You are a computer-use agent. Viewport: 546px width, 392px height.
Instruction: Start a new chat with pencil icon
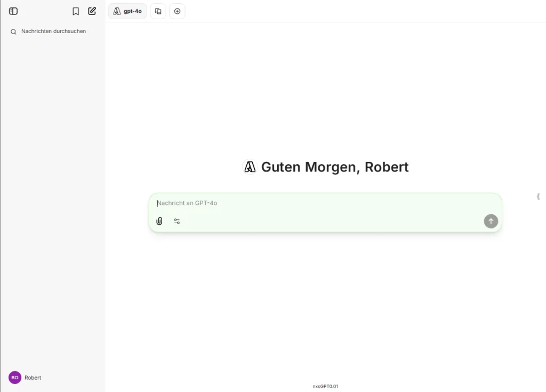(92, 11)
